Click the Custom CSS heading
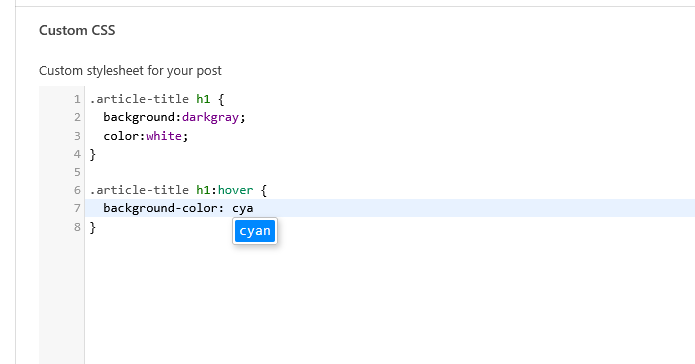Image resolution: width=695 pixels, height=364 pixels. 77,30
